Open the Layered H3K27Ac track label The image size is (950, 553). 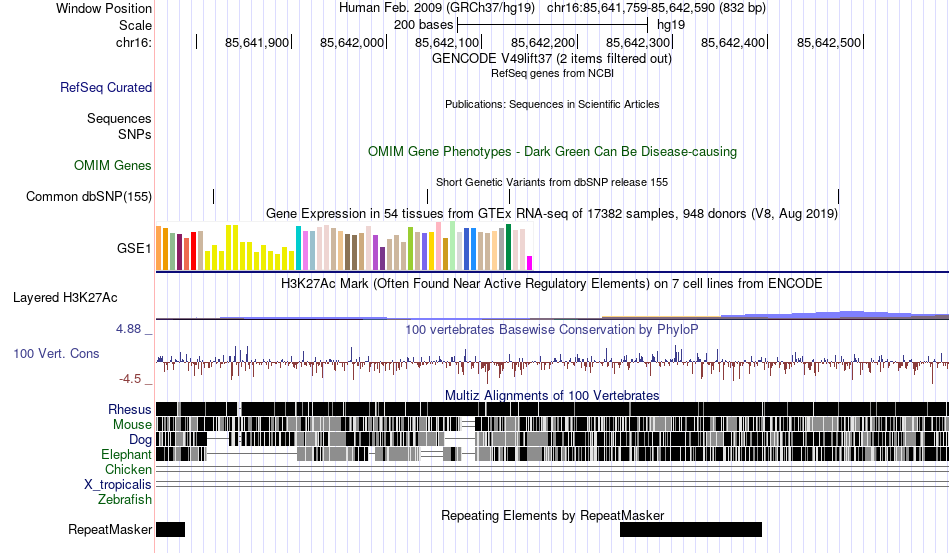pyautogui.click(x=65, y=297)
